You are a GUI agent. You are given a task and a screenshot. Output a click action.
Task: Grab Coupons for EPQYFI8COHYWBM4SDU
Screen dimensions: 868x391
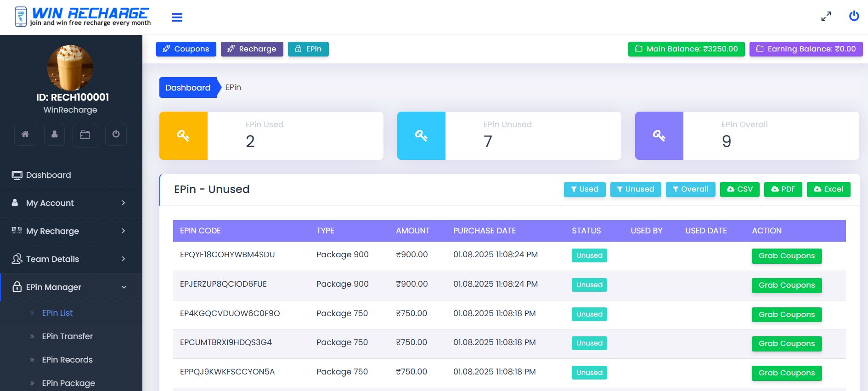[786, 256]
